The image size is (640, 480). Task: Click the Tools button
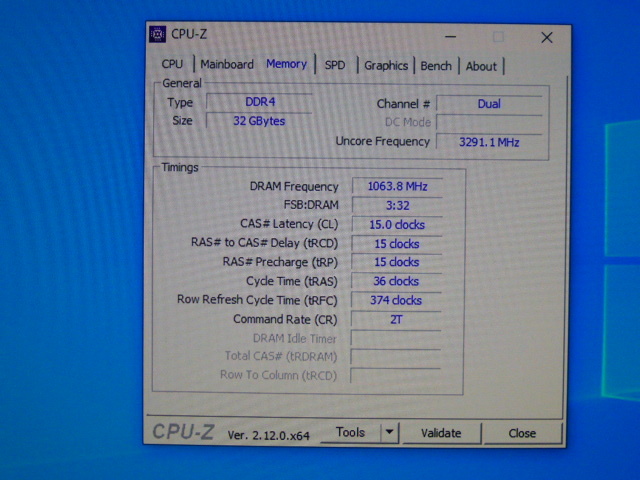pyautogui.click(x=350, y=432)
